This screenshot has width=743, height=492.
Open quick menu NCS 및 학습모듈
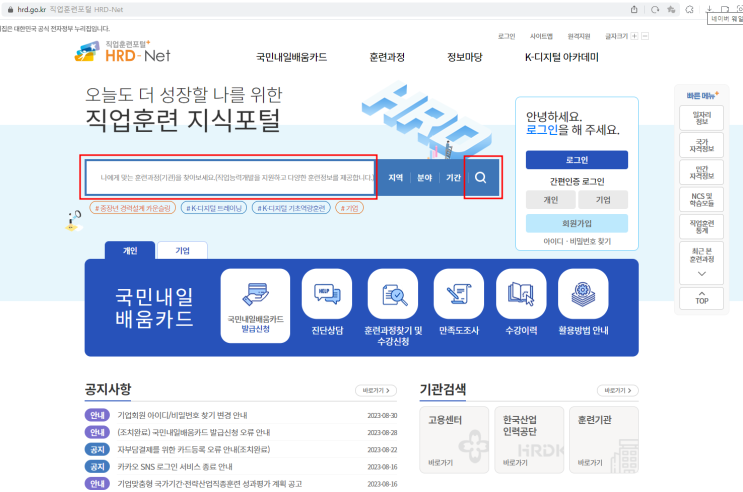(x=701, y=200)
